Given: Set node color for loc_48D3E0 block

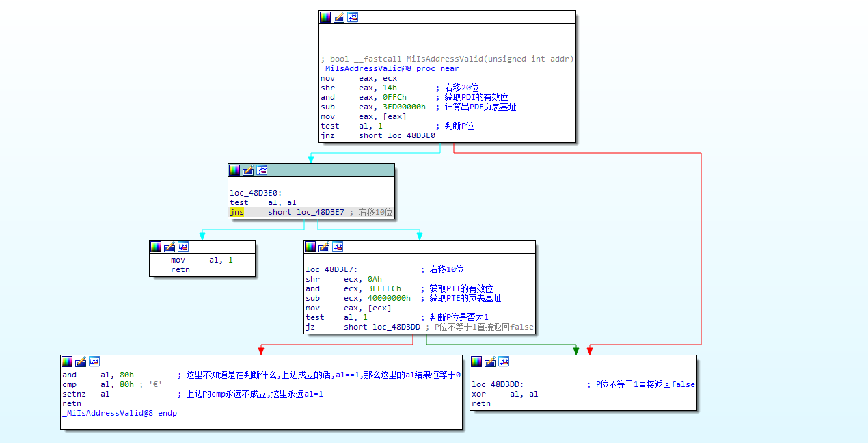Looking at the screenshot, I should 234,170.
